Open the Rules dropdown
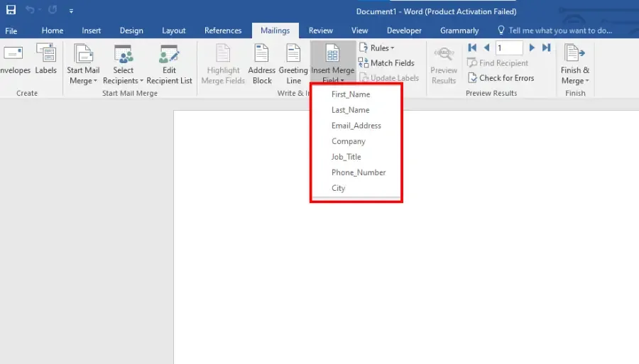Viewport: 639px width, 364px height. pyautogui.click(x=377, y=48)
